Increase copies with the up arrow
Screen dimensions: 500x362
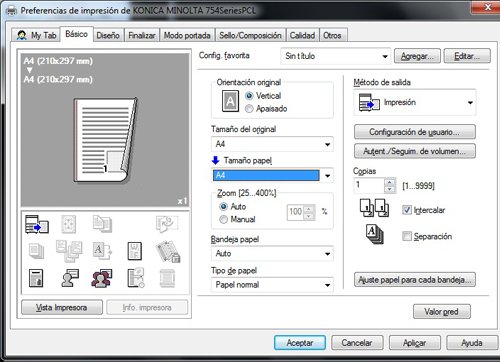(x=389, y=182)
